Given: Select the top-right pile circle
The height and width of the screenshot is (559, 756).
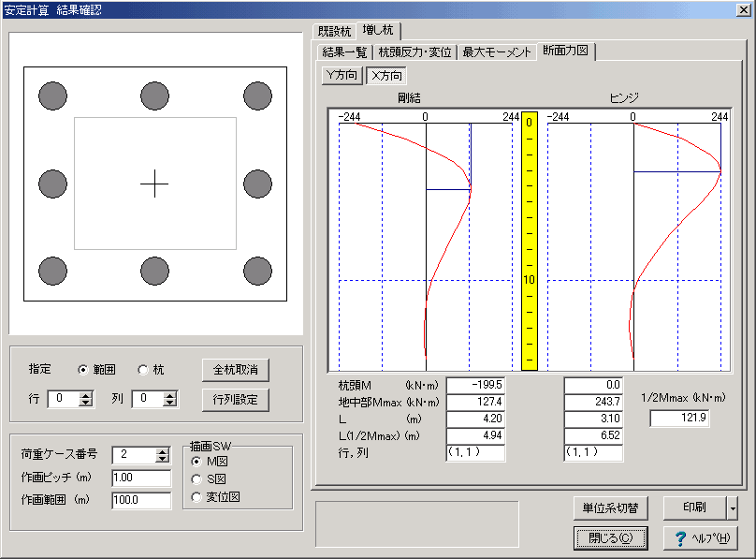Looking at the screenshot, I should [x=257, y=96].
